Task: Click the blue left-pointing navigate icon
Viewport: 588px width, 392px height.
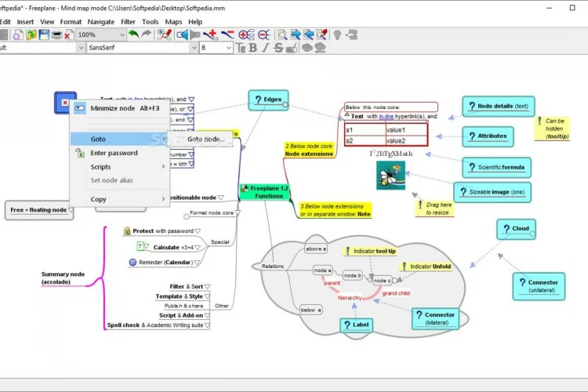Action: pyautogui.click(x=182, y=34)
